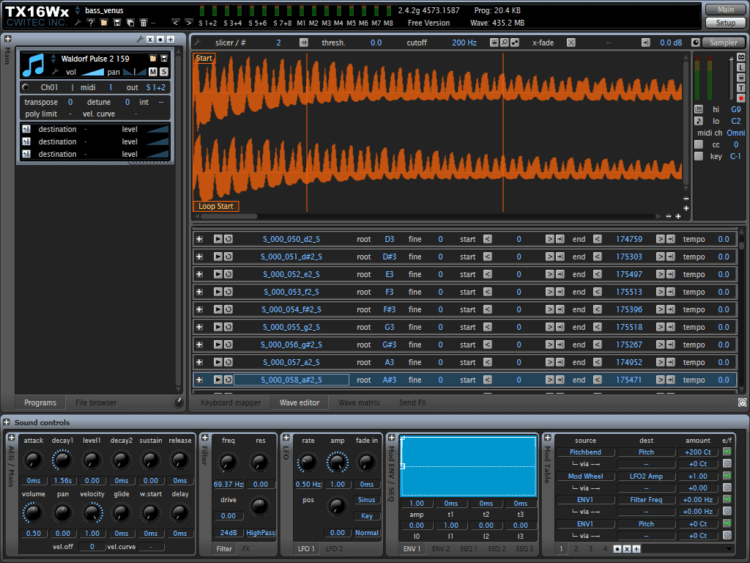Image resolution: width=750 pixels, height=563 pixels.
Task: Click the top-bar wrench settings icon
Action: tap(78, 22)
